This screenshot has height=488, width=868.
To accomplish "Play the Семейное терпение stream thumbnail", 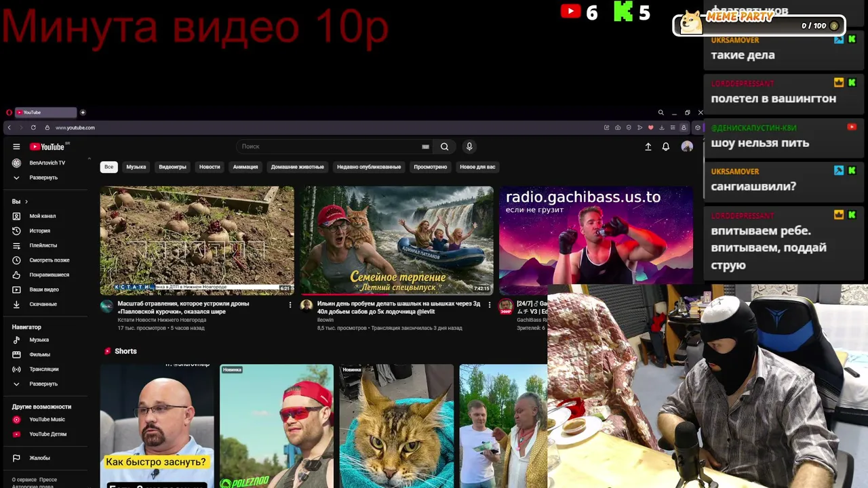I will [397, 241].
